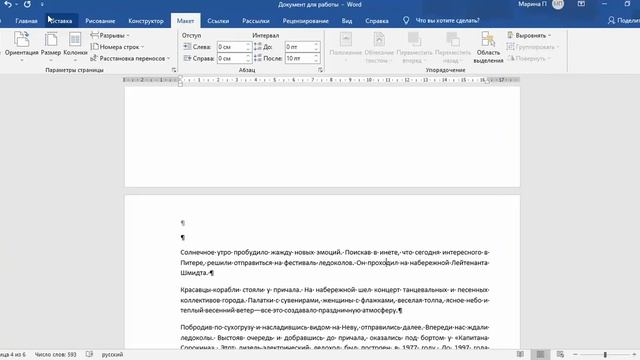Expand the Выровнять align dropdown

(x=529, y=36)
